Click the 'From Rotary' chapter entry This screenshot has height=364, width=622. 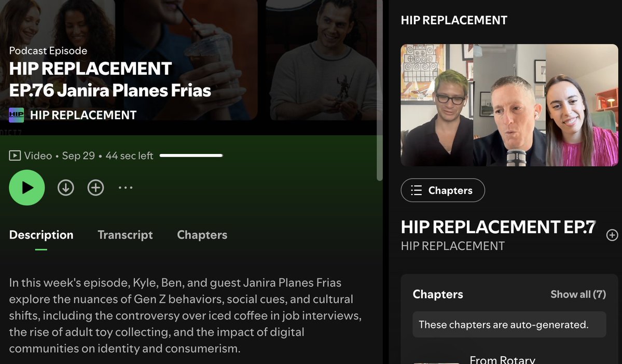point(502,360)
